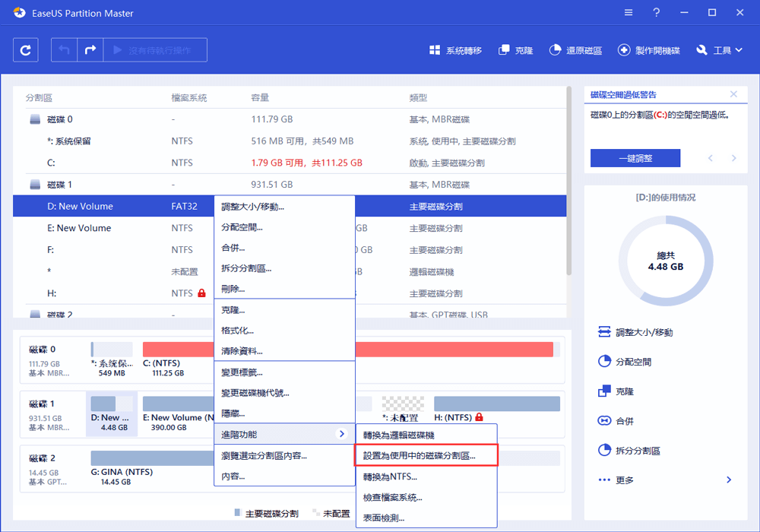Click the red lock icon beside H: NTFS in list
Image resolution: width=760 pixels, height=532 pixels.
click(x=201, y=293)
